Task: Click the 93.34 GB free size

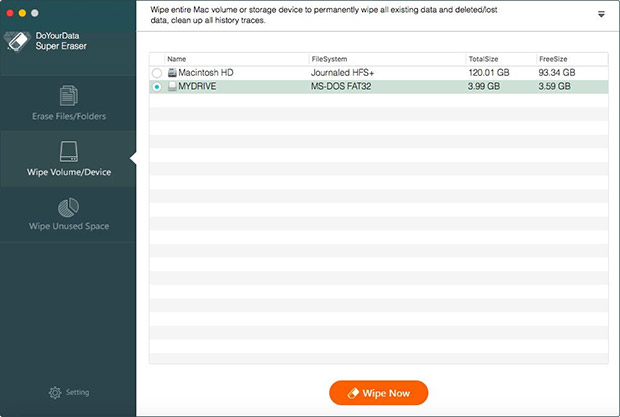Action: click(x=557, y=73)
